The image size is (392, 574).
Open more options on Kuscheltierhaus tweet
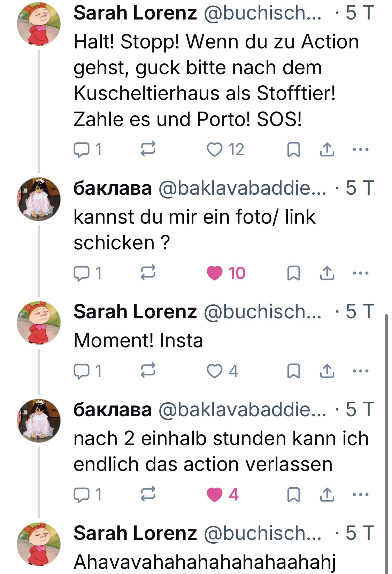tap(360, 150)
